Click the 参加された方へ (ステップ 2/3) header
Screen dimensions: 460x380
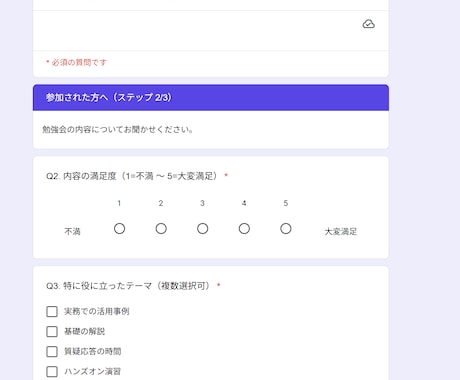coord(211,97)
